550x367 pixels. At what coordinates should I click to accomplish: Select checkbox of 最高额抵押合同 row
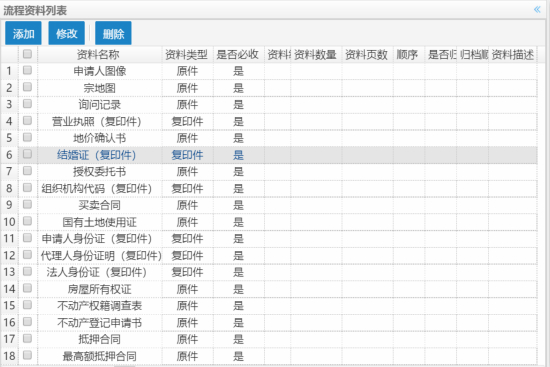[x=27, y=355]
